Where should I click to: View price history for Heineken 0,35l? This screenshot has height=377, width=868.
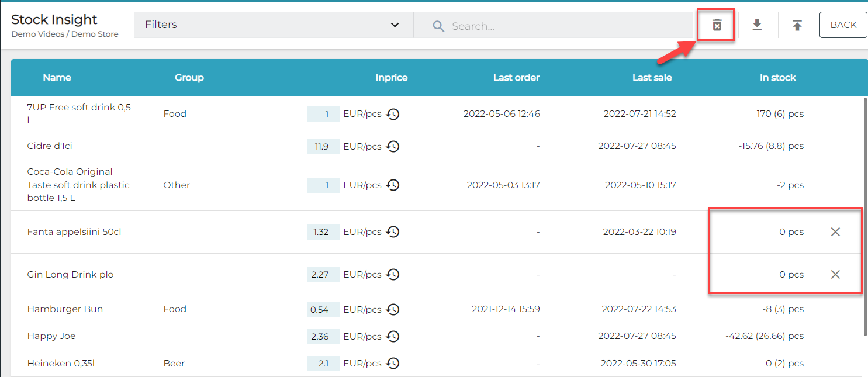coord(393,364)
